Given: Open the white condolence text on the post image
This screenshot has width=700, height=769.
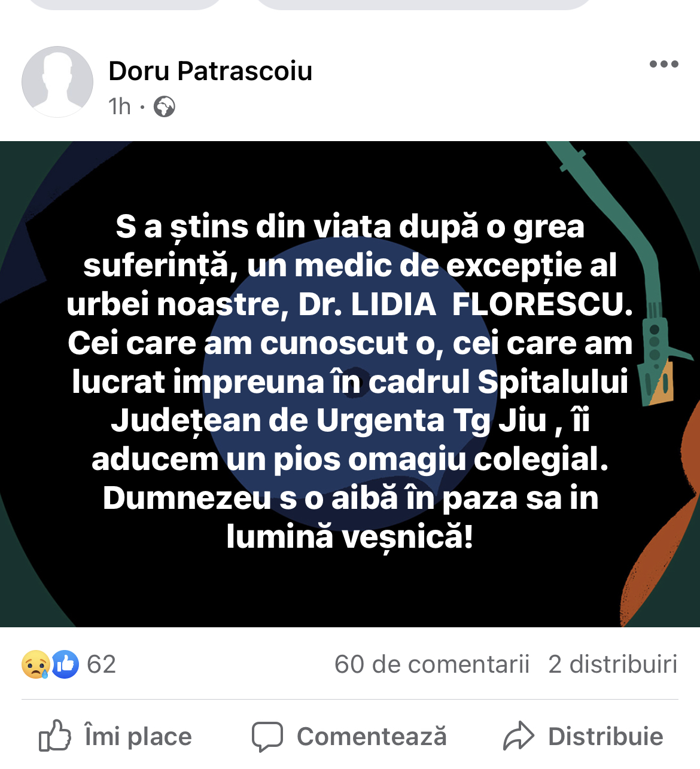Looking at the screenshot, I should click(350, 382).
